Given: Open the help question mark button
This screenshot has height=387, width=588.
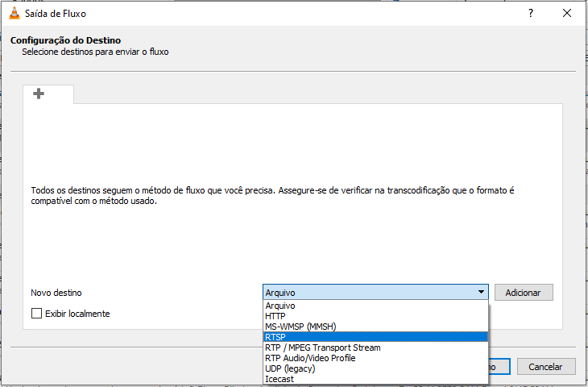Looking at the screenshot, I should (x=531, y=13).
